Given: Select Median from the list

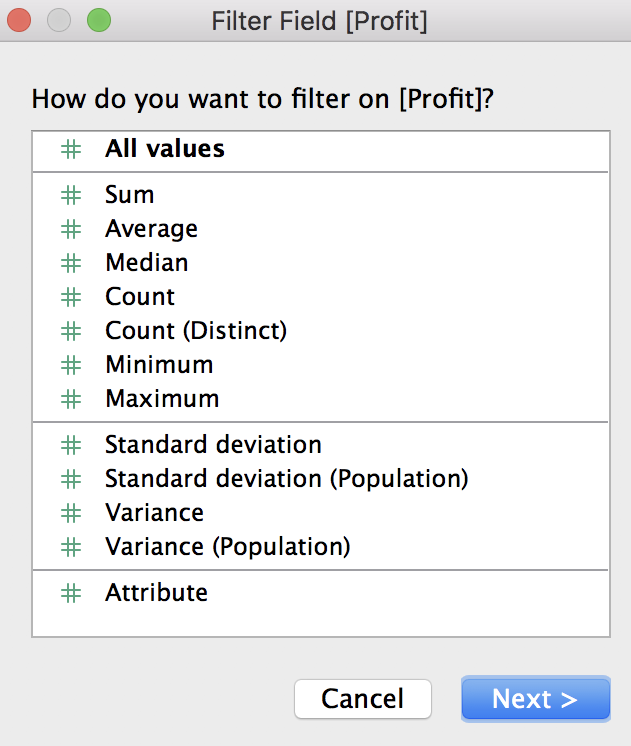Looking at the screenshot, I should point(321,263).
